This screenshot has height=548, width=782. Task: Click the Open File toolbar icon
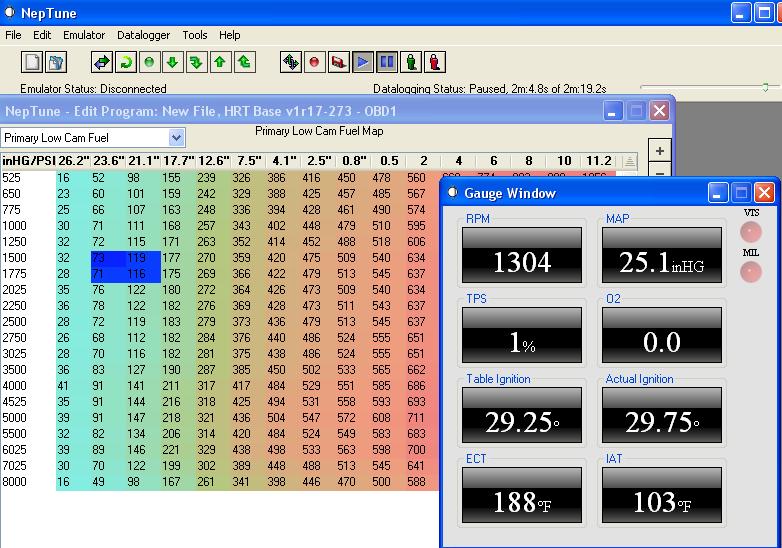(x=56, y=62)
